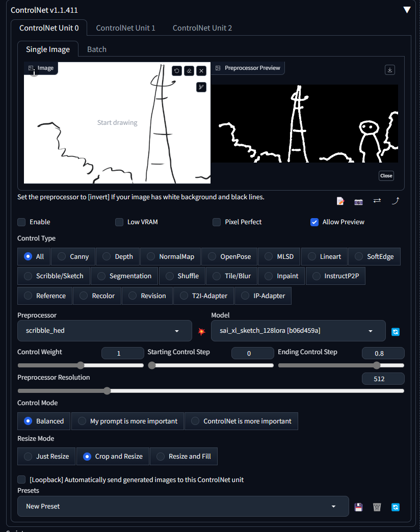Select the InstructP2P control type
This screenshot has height=532, width=420.
[x=336, y=276]
